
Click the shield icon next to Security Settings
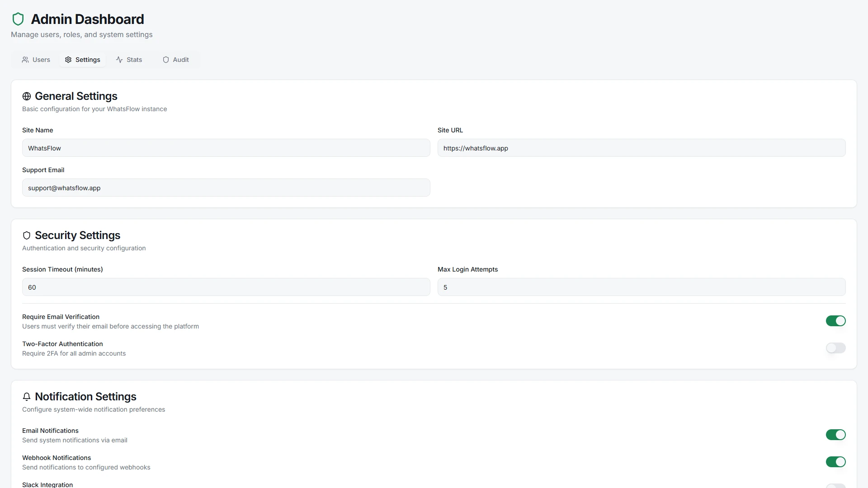(x=27, y=235)
